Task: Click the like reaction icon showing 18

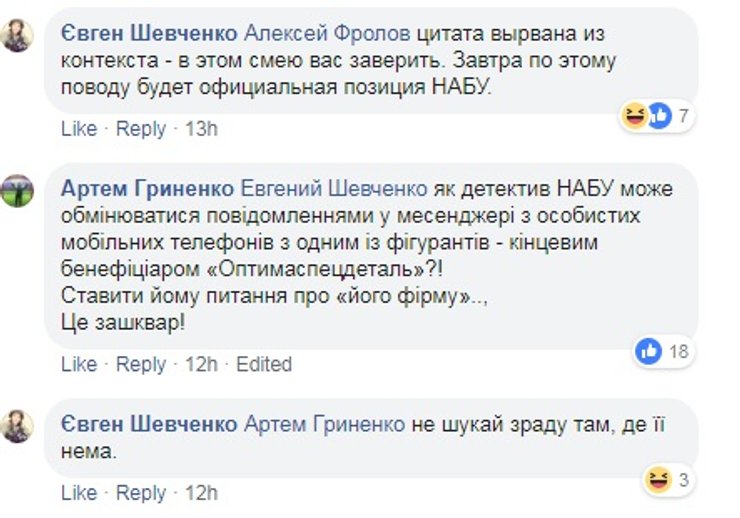Action: pos(649,350)
